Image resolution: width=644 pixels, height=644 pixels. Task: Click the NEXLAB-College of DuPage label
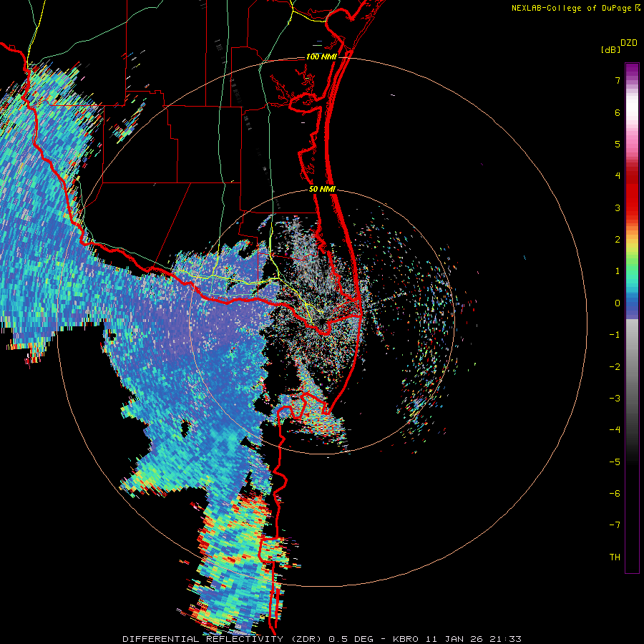[x=571, y=8]
